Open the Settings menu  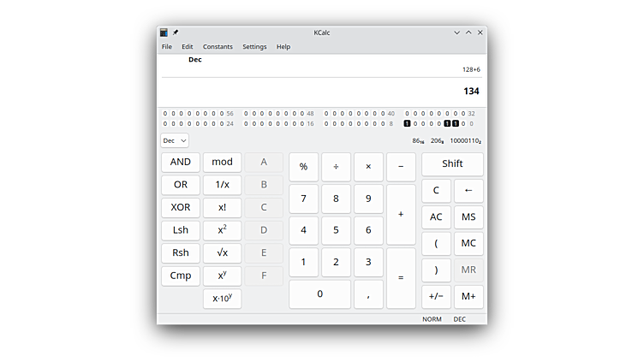(x=254, y=47)
